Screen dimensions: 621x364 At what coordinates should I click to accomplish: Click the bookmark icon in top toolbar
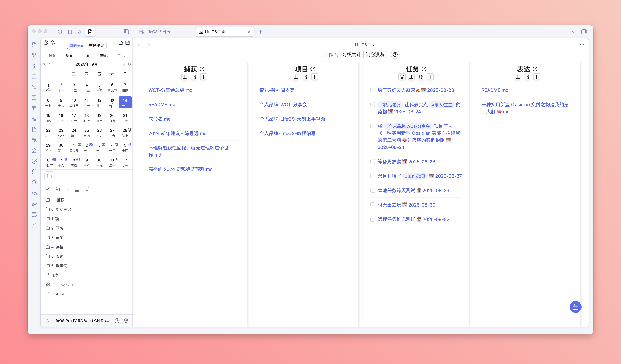coord(70,32)
